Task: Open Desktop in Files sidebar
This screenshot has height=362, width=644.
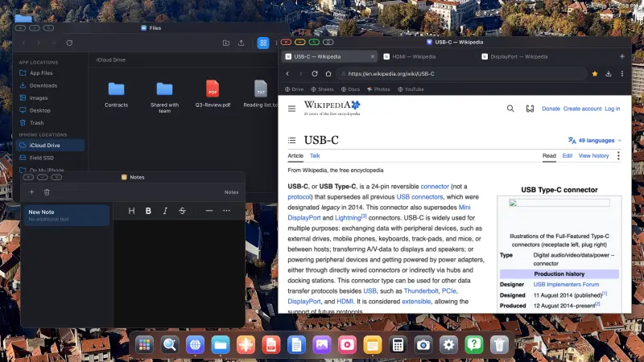Action: pyautogui.click(x=50, y=110)
